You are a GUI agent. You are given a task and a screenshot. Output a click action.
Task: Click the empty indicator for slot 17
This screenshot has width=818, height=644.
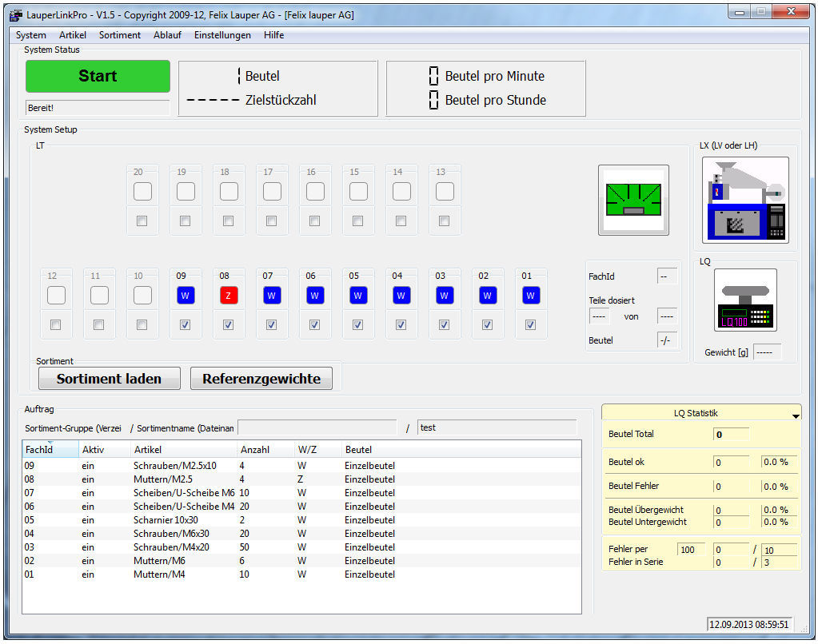pos(273,192)
